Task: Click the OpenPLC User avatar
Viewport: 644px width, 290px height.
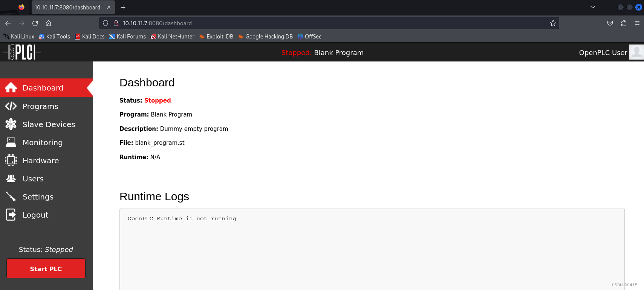Action: (x=636, y=52)
